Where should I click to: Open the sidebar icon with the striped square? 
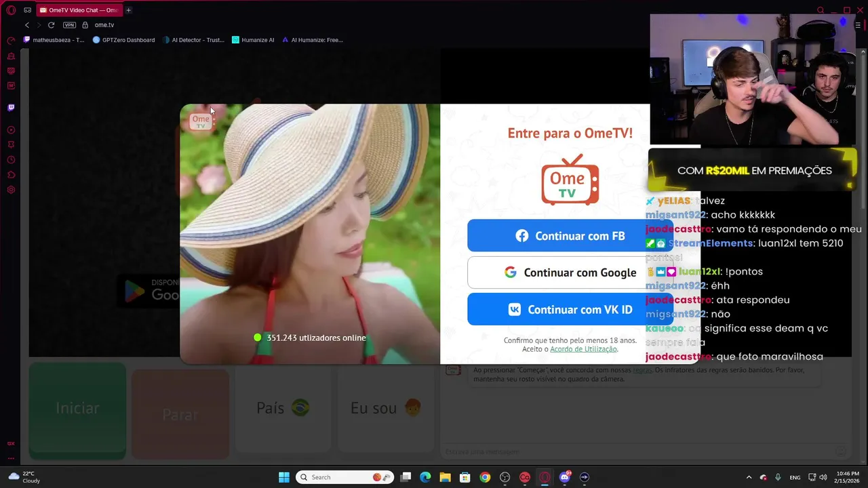[x=11, y=71]
